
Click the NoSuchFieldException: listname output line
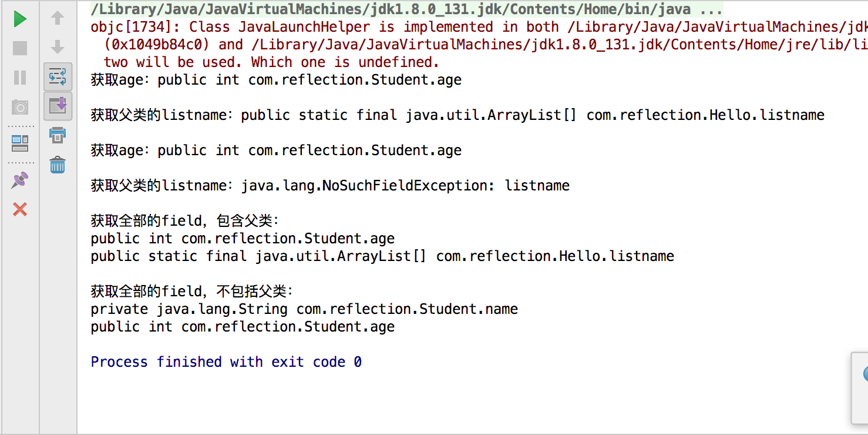(x=330, y=186)
